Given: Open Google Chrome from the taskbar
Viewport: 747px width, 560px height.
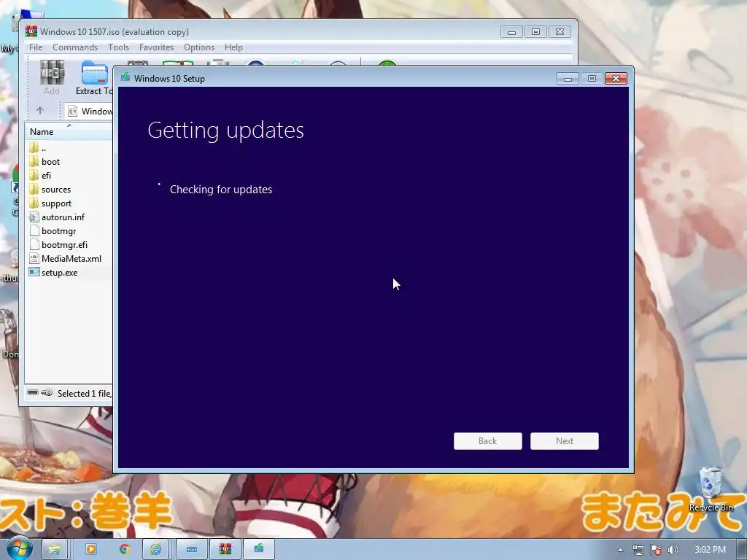Looking at the screenshot, I should coord(125,550).
